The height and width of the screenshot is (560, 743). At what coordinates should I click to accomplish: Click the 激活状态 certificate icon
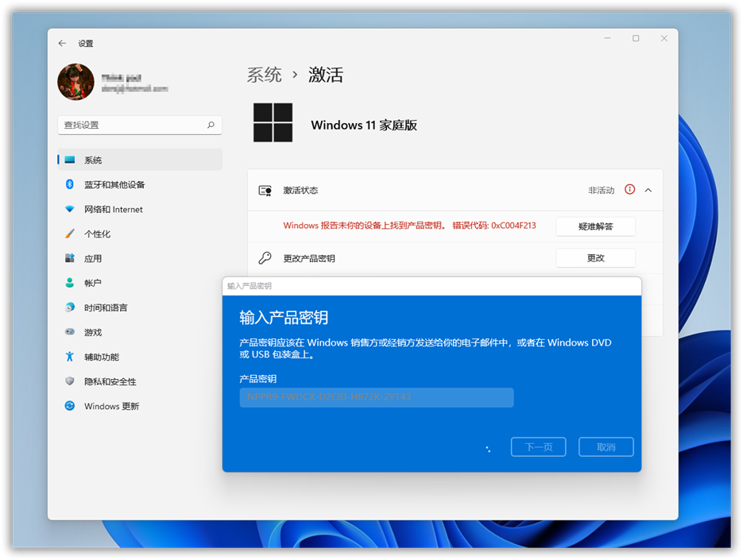[265, 191]
